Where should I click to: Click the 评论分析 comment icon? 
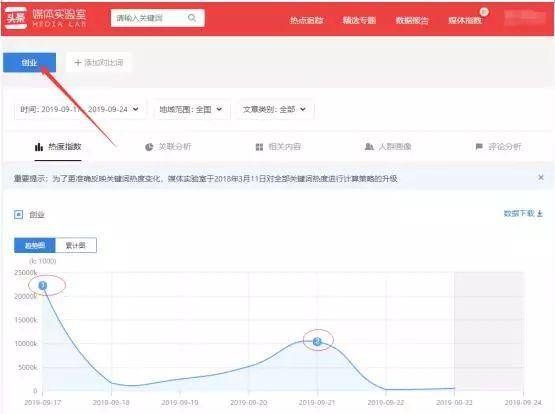click(x=479, y=146)
